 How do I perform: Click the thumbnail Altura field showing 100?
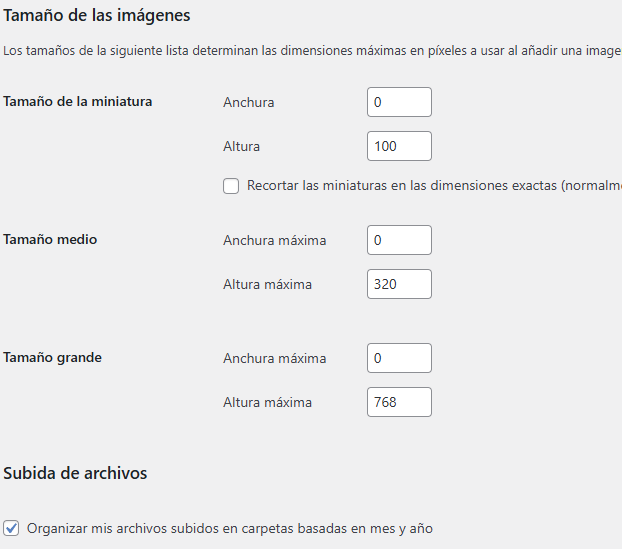point(399,146)
